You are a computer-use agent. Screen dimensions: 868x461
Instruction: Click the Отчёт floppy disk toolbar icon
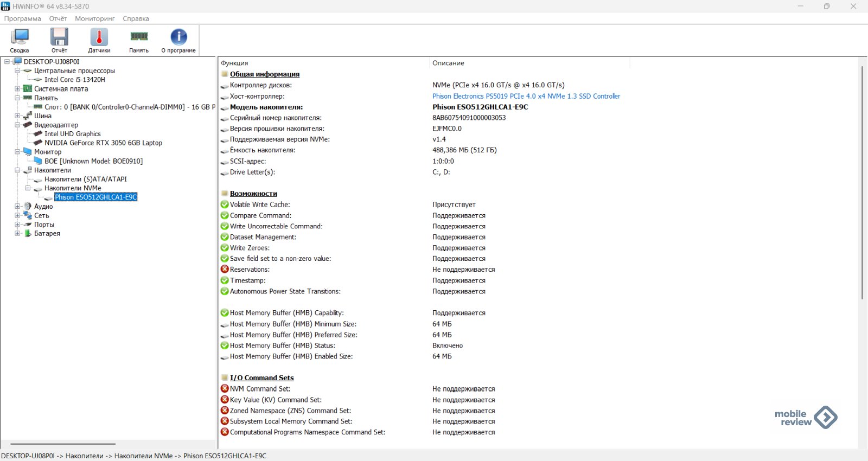[59, 38]
